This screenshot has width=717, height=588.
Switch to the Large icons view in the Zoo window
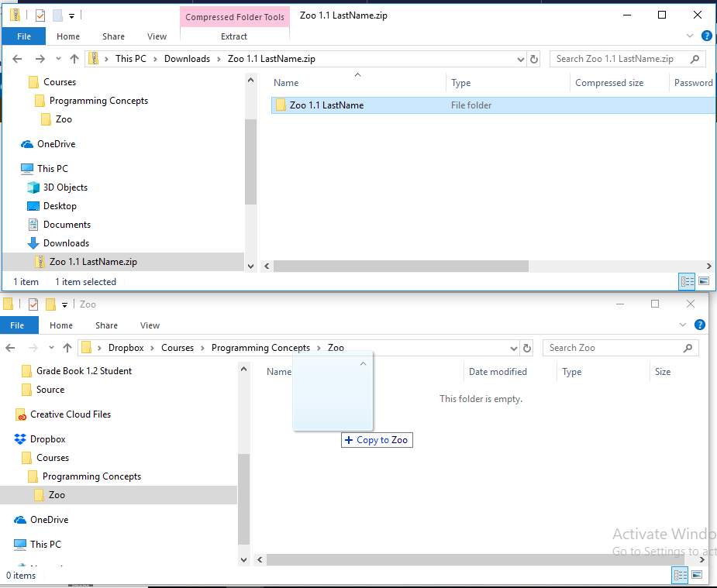697,575
